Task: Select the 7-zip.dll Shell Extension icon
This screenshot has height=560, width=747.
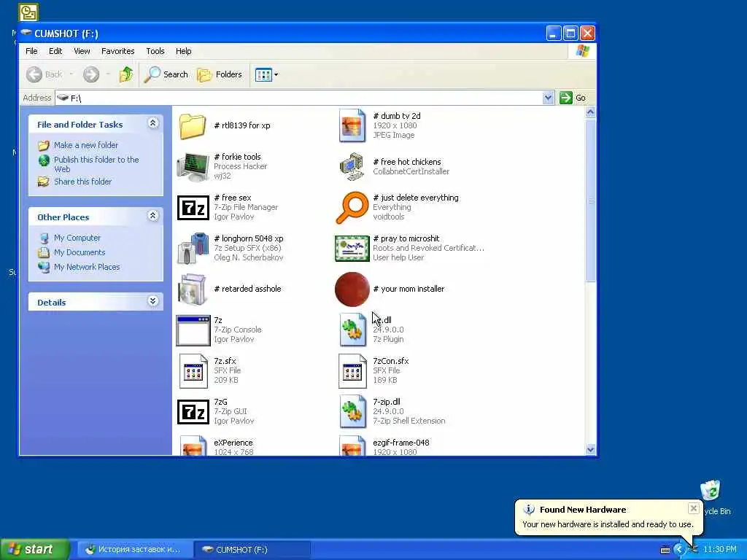Action: tap(352, 412)
